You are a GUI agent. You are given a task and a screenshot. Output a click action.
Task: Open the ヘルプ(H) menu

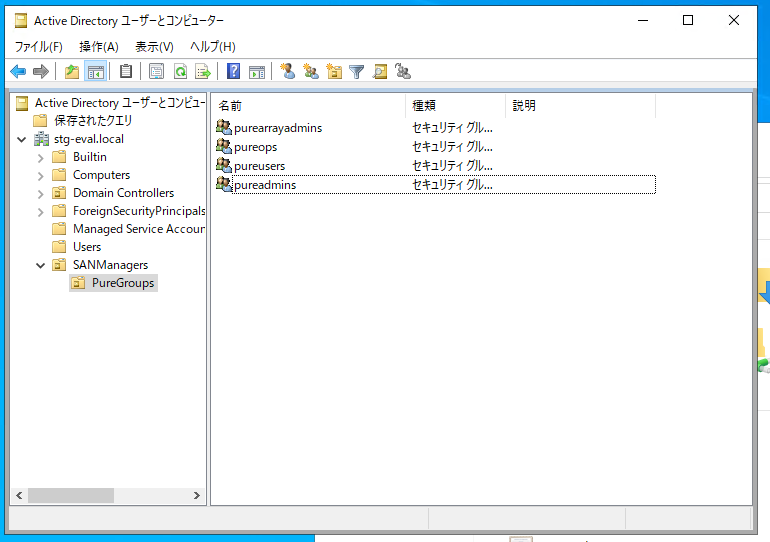213,47
